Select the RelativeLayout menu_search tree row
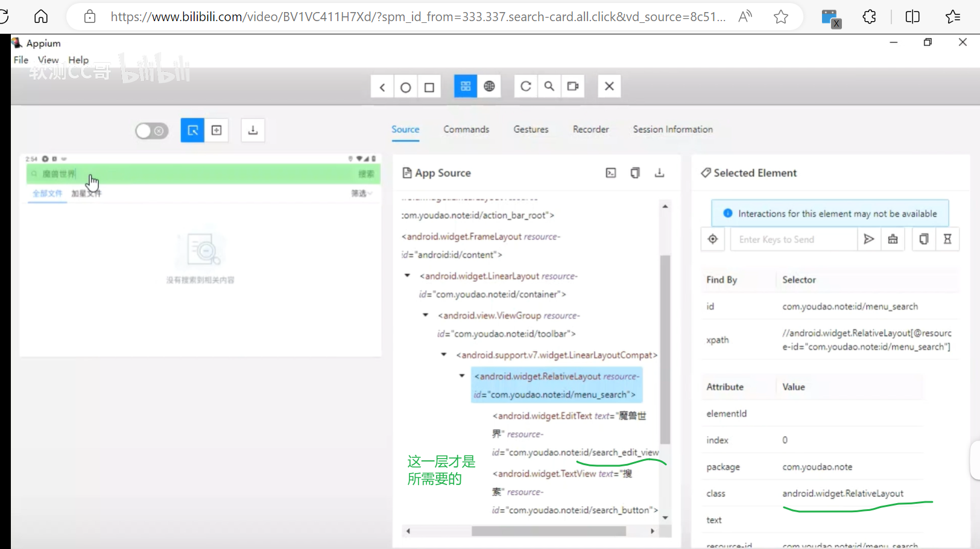The image size is (980, 549). (x=557, y=385)
